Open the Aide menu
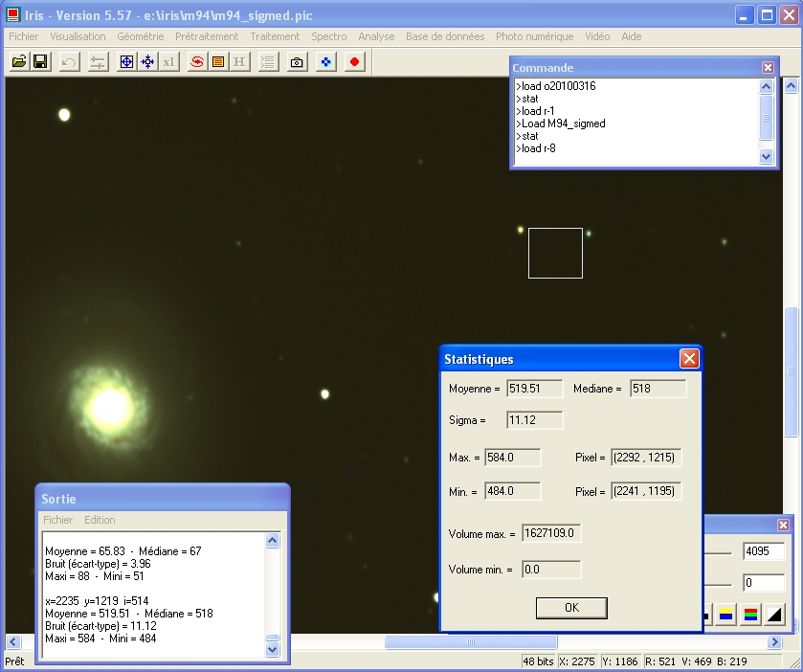Image resolution: width=803 pixels, height=672 pixels. point(632,36)
